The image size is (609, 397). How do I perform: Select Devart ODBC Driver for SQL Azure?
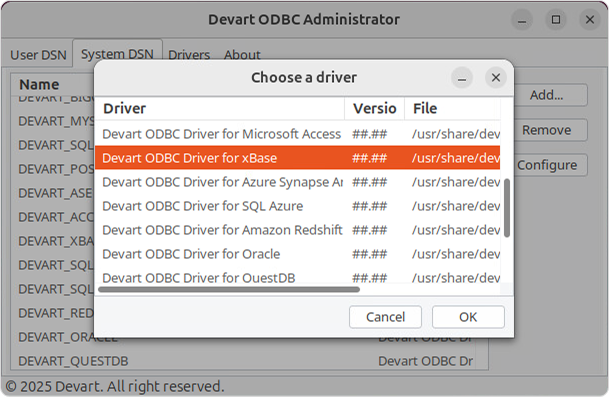point(298,206)
